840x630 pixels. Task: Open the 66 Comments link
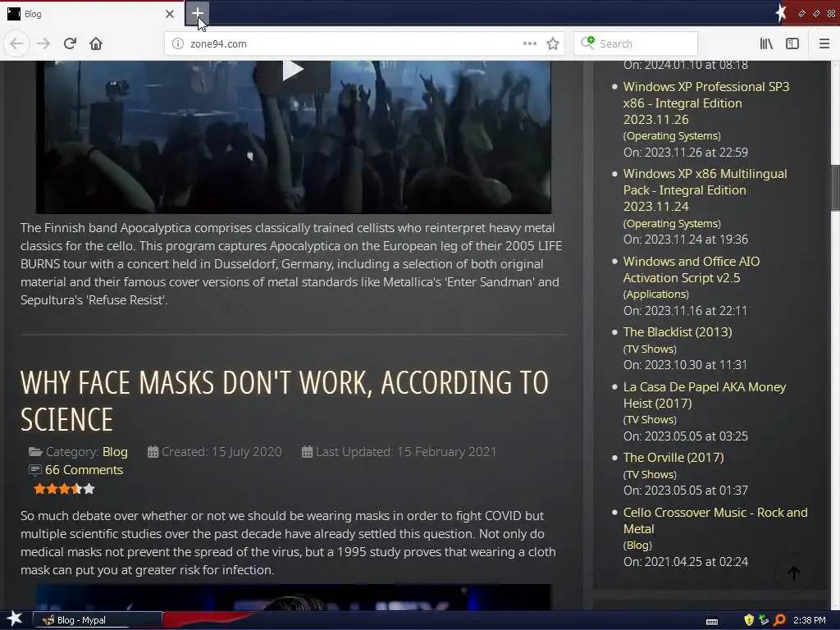pyautogui.click(x=84, y=470)
